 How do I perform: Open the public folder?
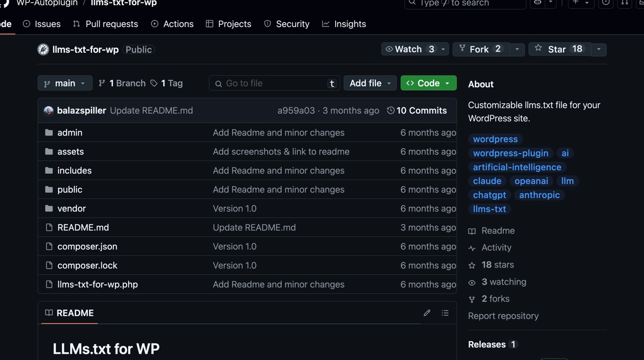pos(70,189)
